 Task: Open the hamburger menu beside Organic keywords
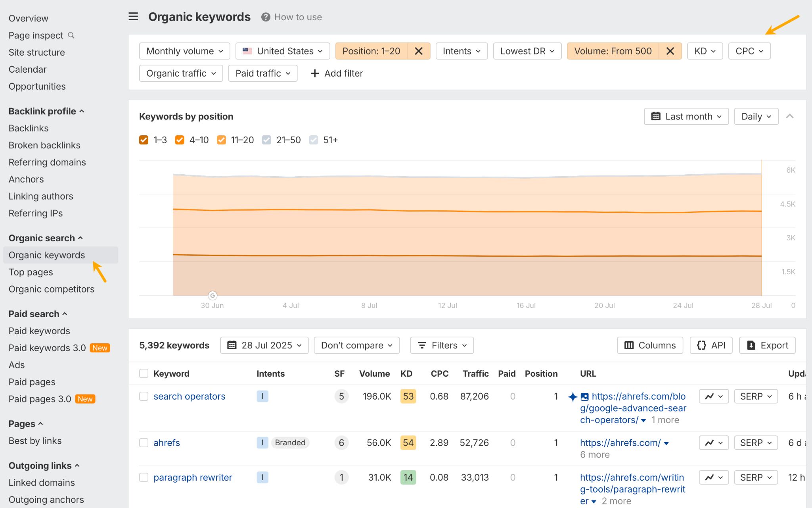[133, 17]
